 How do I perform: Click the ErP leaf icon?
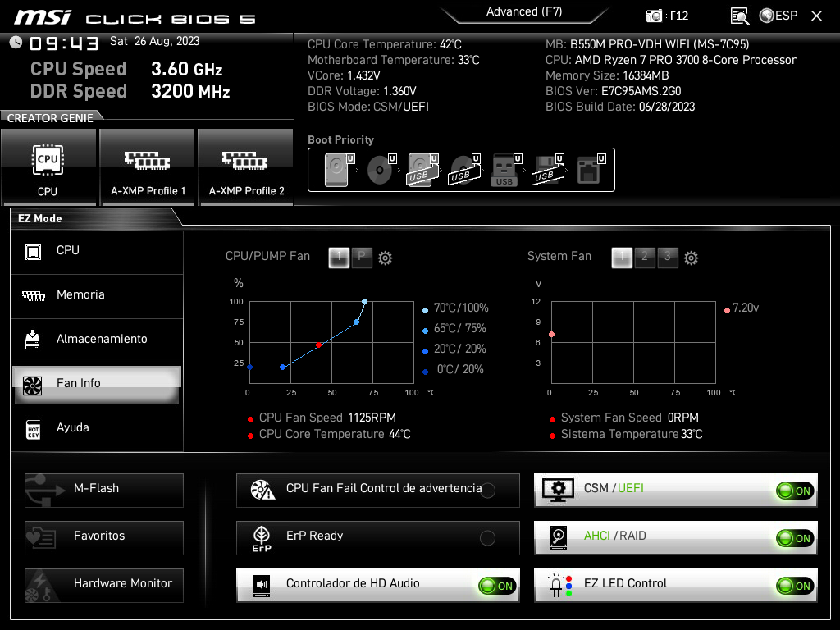click(262, 538)
